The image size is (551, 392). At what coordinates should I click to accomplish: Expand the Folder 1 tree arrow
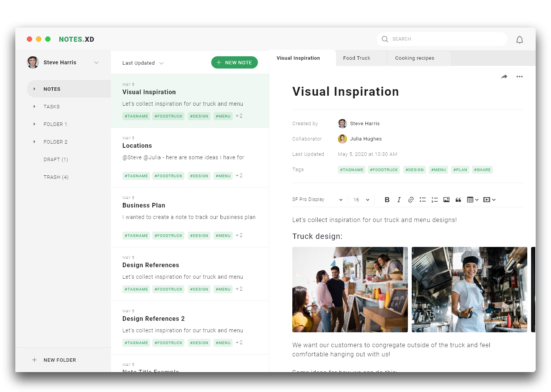coord(34,124)
